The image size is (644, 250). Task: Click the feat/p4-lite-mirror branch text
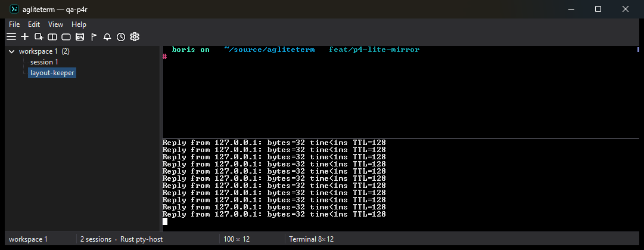374,50
